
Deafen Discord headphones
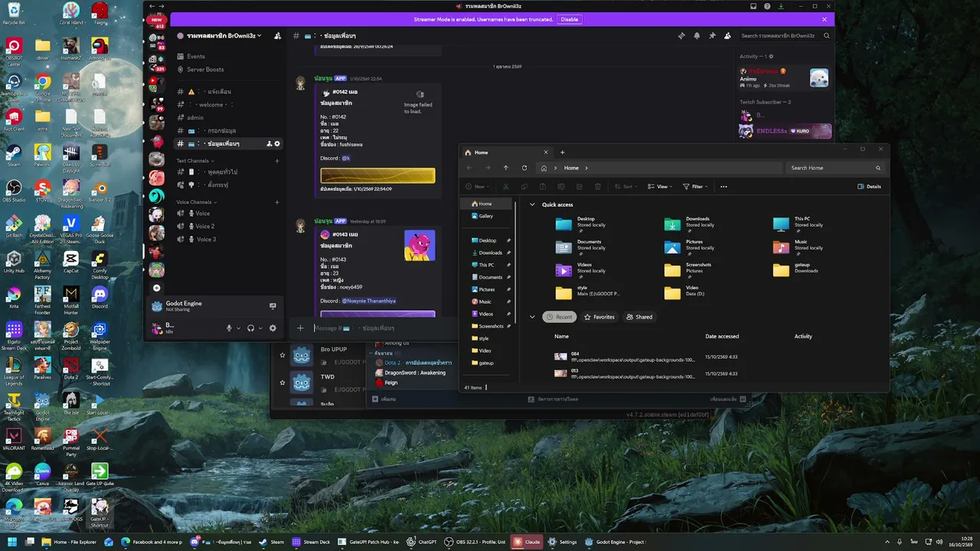click(250, 328)
